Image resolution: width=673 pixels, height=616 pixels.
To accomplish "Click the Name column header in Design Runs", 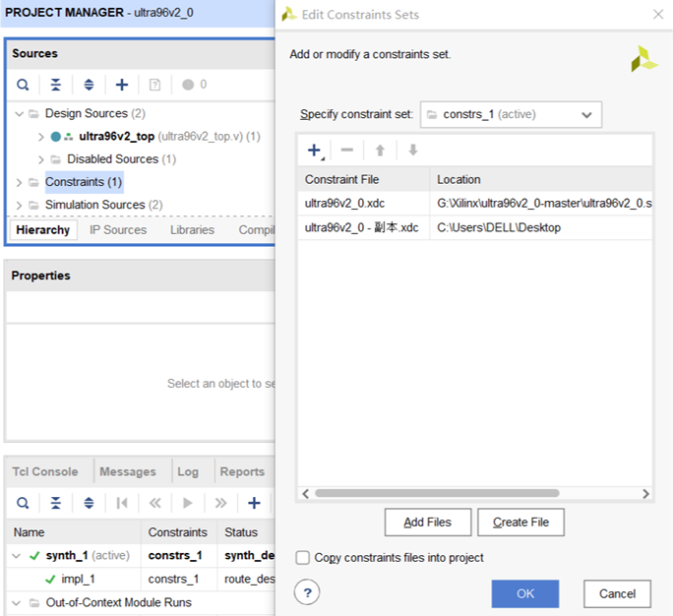I will coord(74,532).
